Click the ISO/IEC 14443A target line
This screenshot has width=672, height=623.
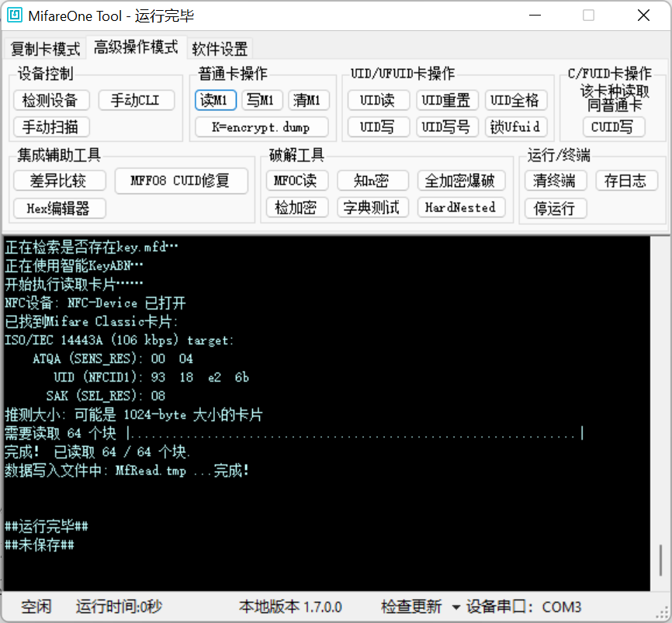pyautogui.click(x=120, y=341)
